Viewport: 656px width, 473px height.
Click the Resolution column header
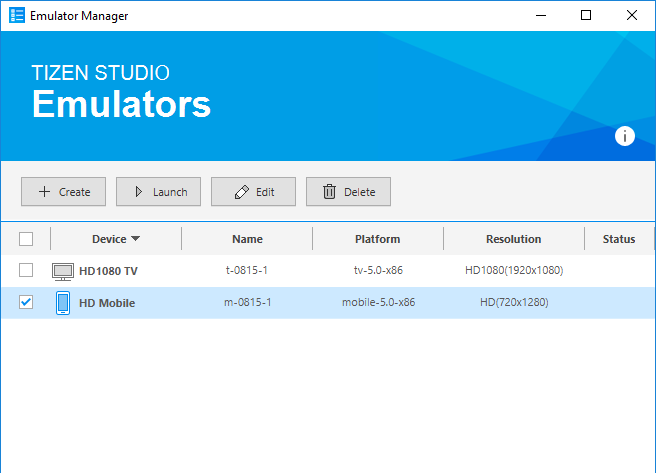coord(513,239)
